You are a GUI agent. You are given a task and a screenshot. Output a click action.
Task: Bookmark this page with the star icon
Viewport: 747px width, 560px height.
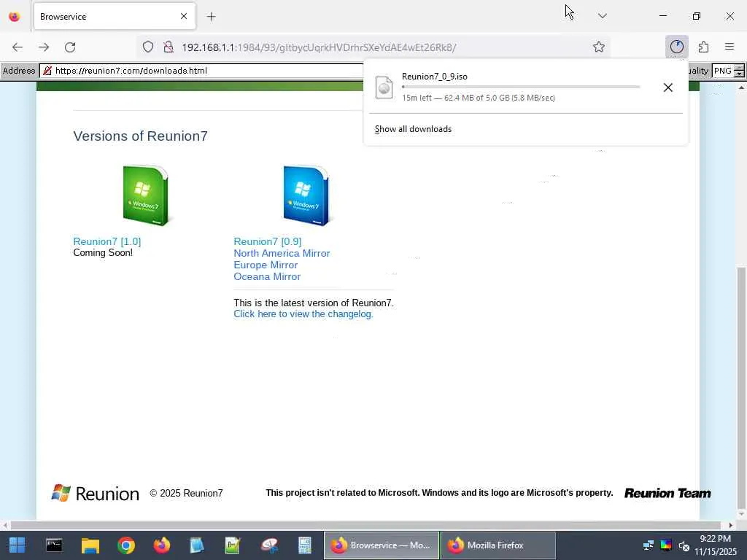coord(599,47)
